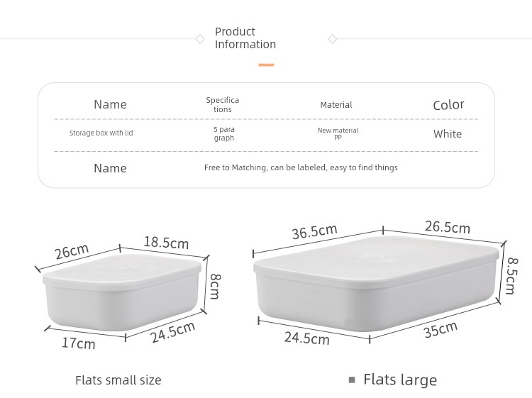
Task: Click the right diamond icon beside the heading
Action: point(333,39)
